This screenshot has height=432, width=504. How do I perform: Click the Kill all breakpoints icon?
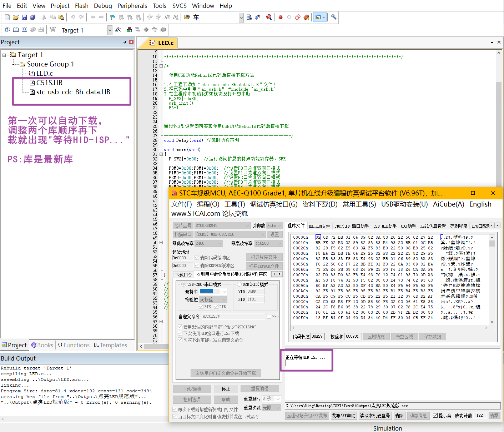(306, 17)
